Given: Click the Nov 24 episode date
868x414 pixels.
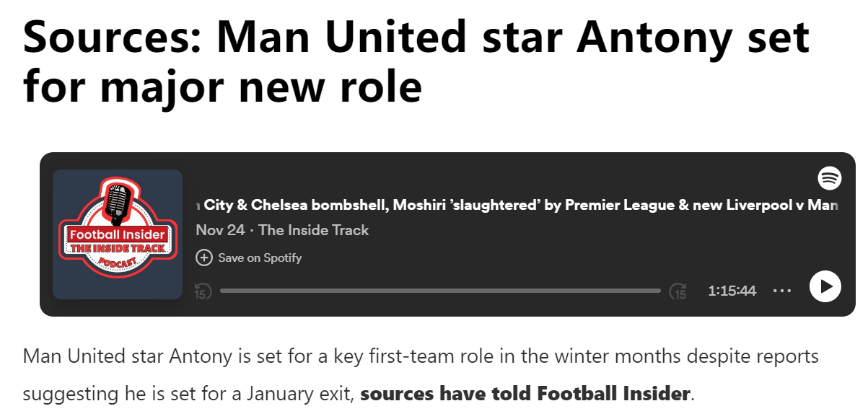Looking at the screenshot, I should coord(219,230).
